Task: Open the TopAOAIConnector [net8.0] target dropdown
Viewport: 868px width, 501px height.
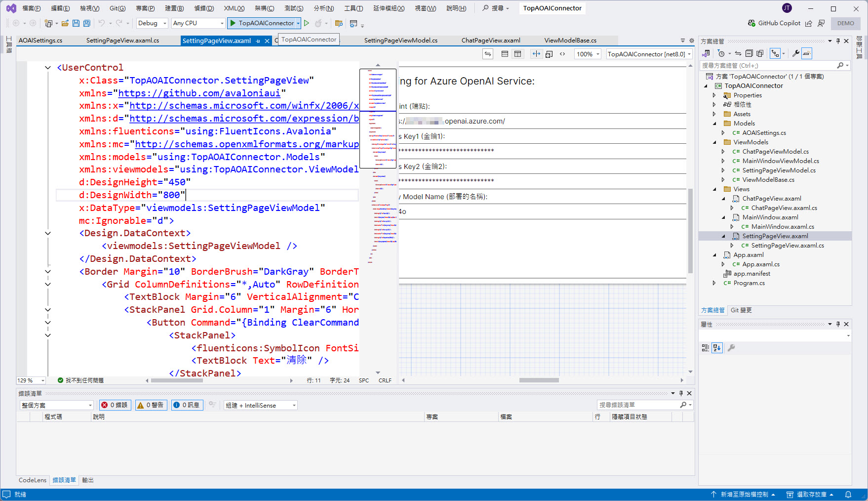Action: click(649, 54)
